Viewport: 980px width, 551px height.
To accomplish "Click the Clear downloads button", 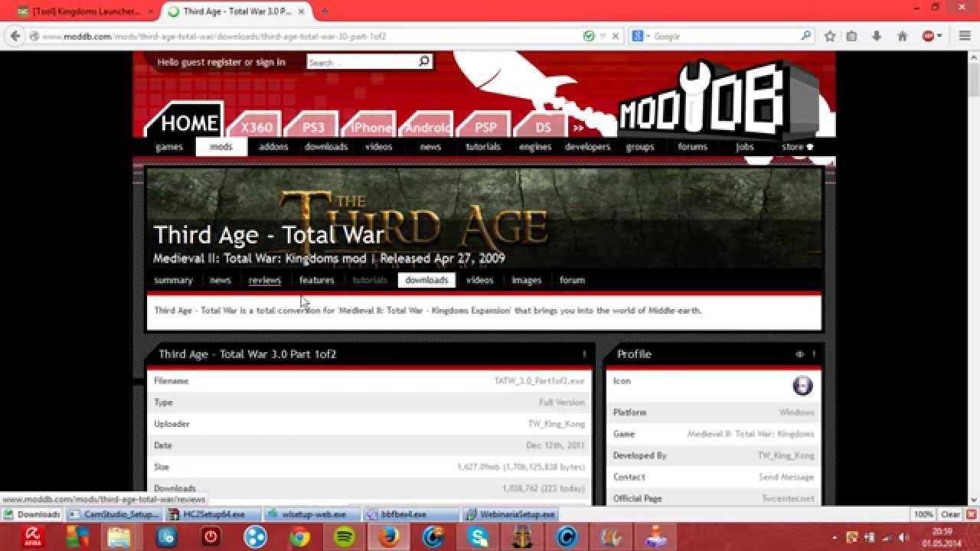I will [950, 514].
